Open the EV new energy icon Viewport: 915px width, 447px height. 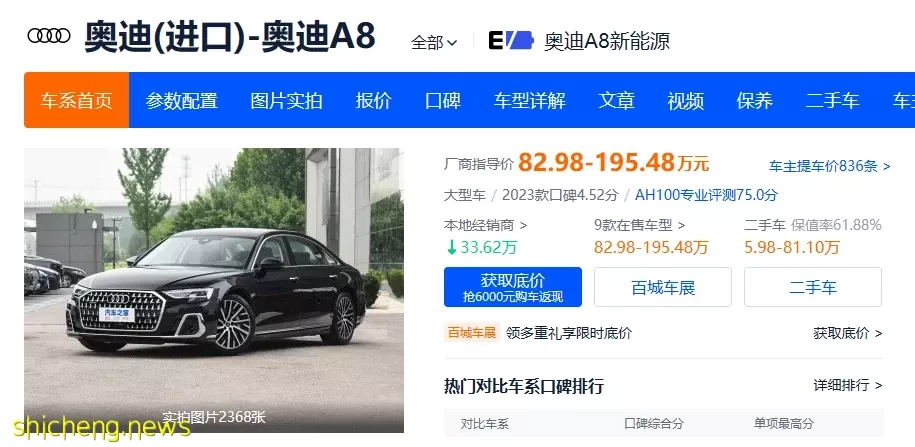[511, 40]
